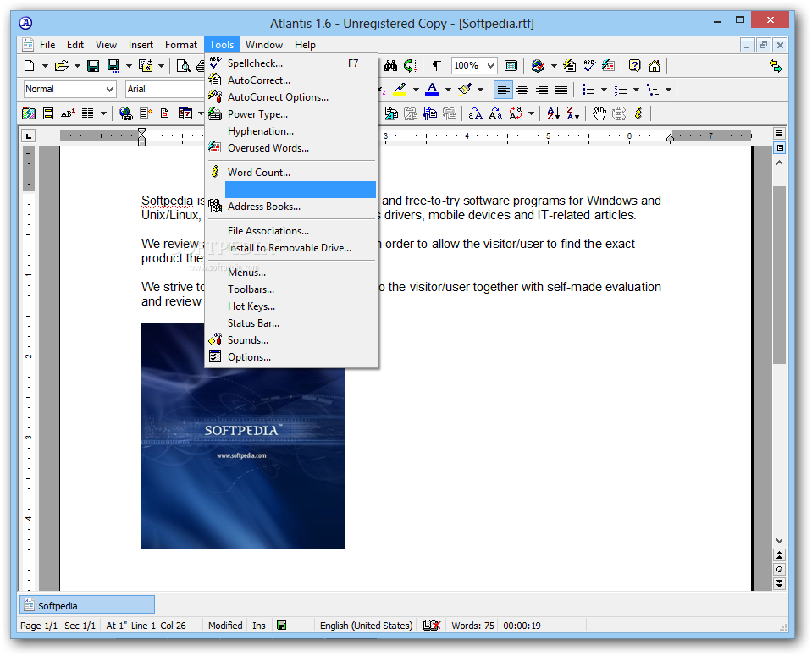
Task: Toggle Justify paragraph alignment
Action: pyautogui.click(x=561, y=90)
